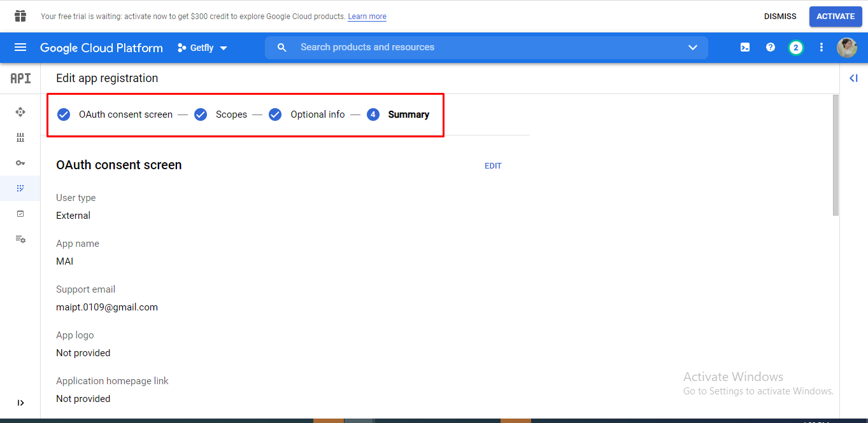Open the API Dashboard icon in sidebar

tap(20, 112)
